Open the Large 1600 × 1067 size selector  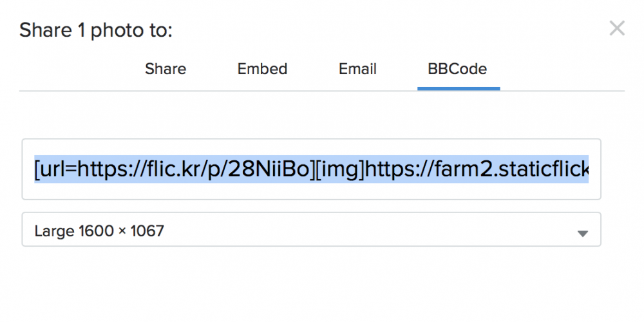311,230
